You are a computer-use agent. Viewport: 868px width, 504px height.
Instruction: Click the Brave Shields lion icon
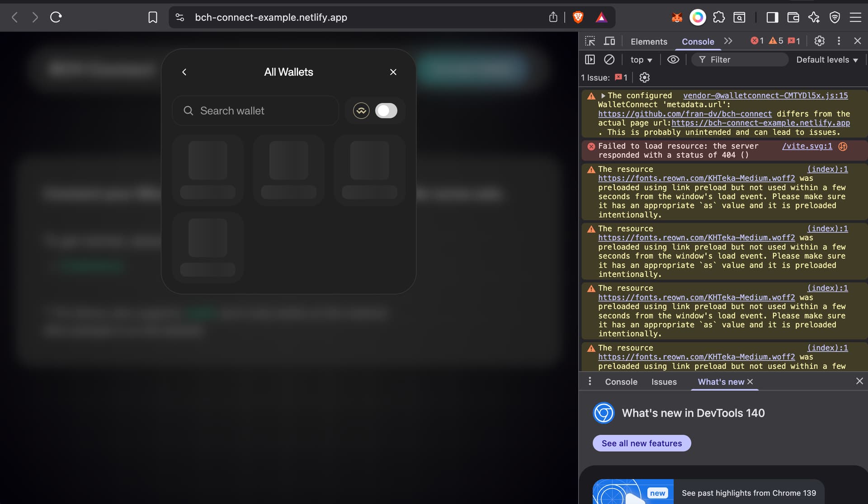click(578, 17)
